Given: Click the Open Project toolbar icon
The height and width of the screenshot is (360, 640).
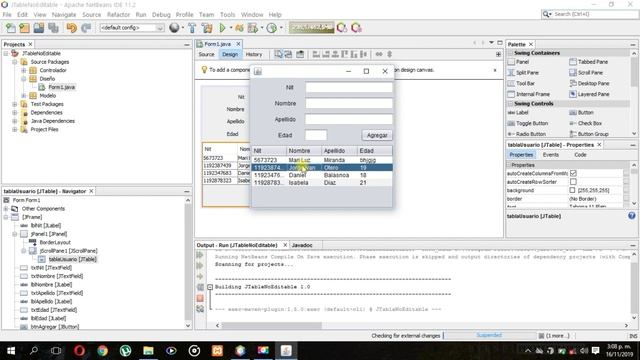Looking at the screenshot, I should (x=39, y=28).
